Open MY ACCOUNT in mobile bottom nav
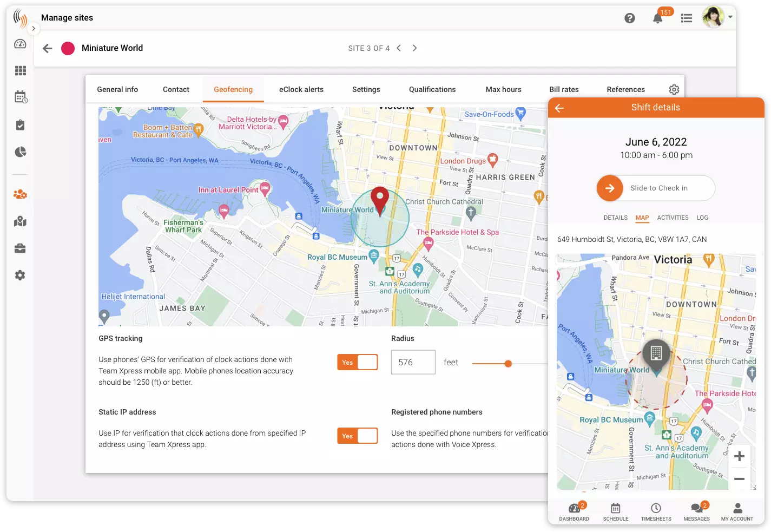 (x=737, y=511)
